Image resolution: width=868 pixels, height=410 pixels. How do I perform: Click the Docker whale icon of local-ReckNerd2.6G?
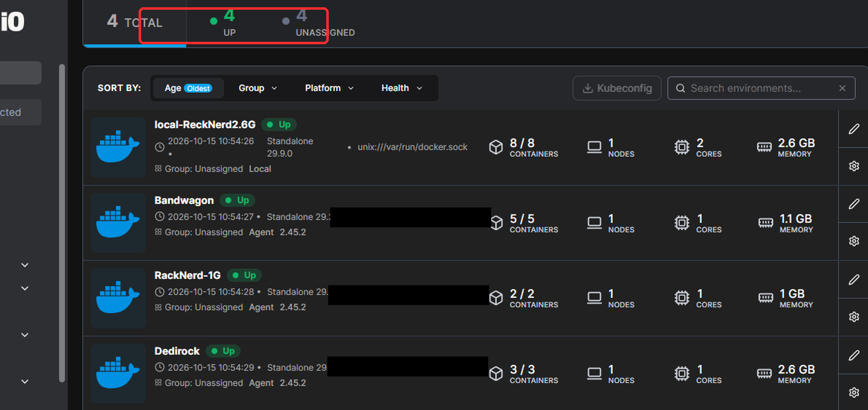click(x=118, y=147)
